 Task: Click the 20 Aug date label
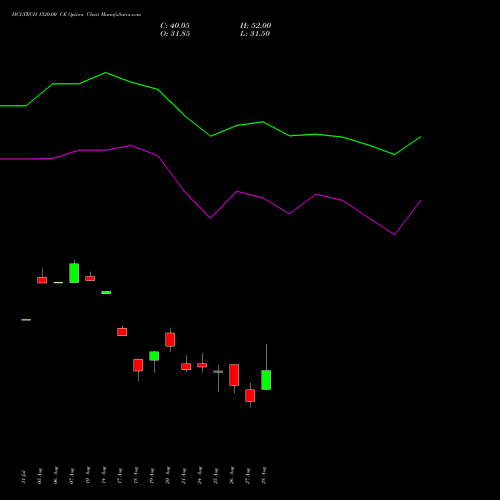[x=168, y=476]
